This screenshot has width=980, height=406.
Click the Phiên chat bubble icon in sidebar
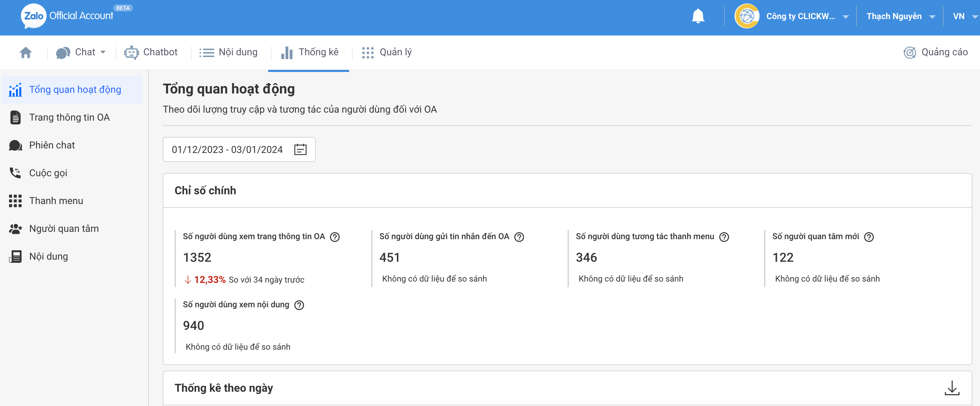tap(15, 145)
